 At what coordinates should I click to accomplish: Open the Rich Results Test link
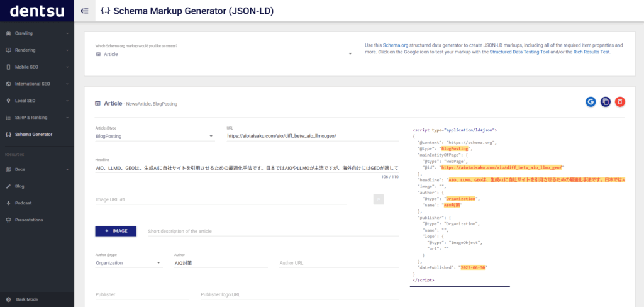tap(592, 52)
